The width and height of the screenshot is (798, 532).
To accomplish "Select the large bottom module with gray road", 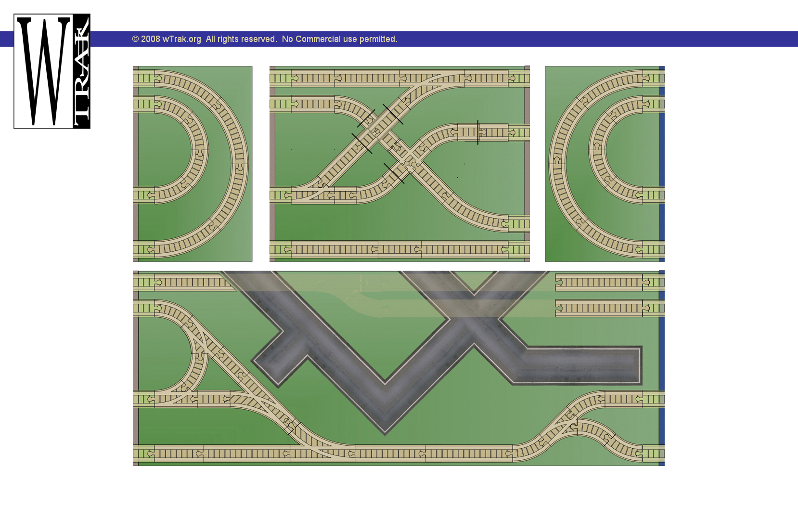I will 399,368.
